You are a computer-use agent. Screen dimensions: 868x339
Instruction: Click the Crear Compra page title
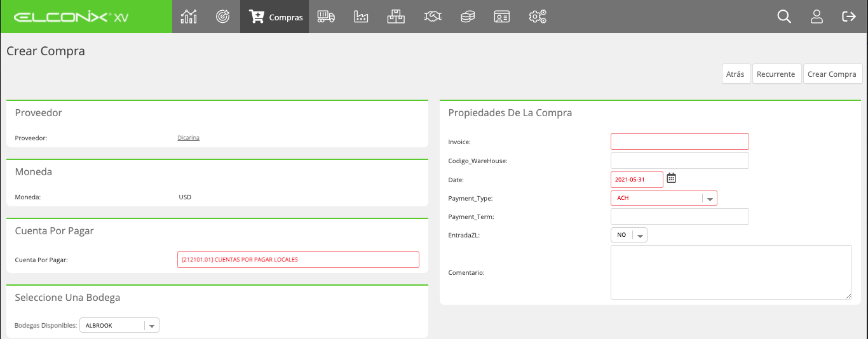point(46,51)
